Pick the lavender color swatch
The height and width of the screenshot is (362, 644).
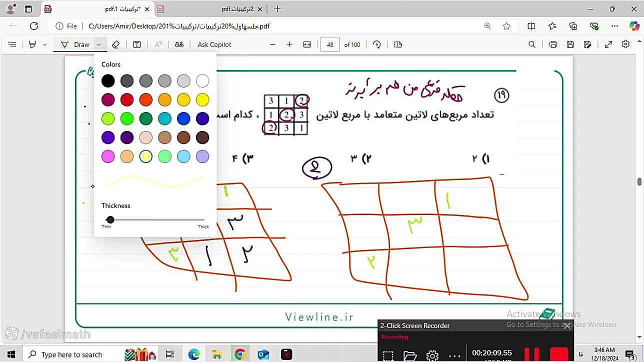coord(202,156)
